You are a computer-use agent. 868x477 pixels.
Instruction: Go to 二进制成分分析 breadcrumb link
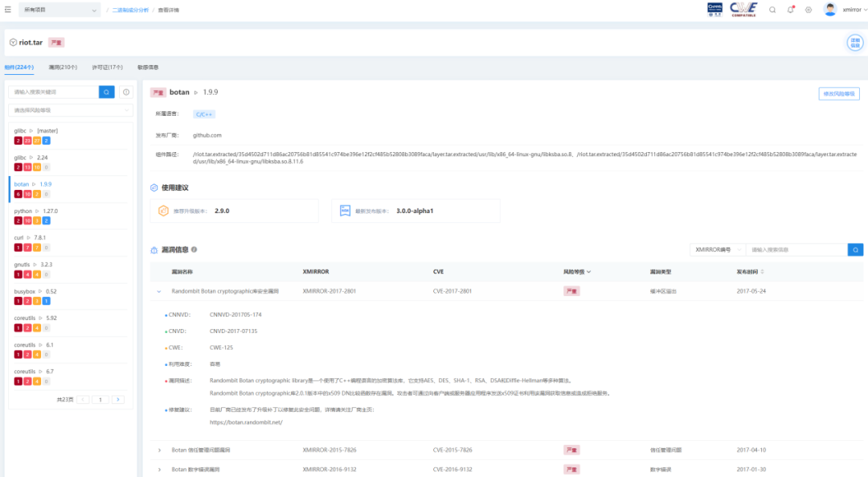(x=130, y=10)
